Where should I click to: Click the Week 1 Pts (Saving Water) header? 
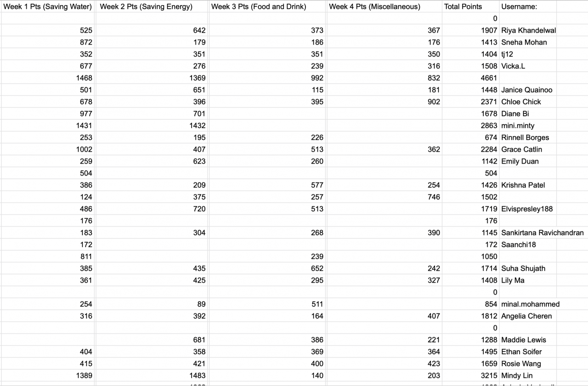[48, 6]
